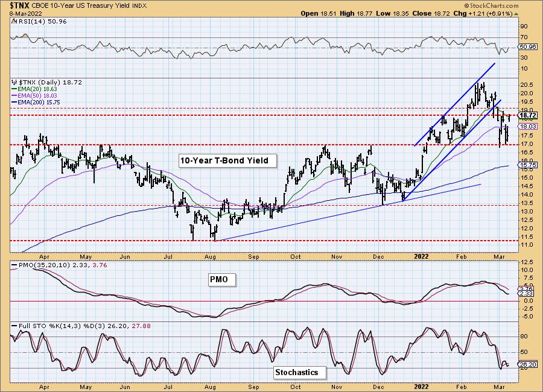
Task: Click the purple EMA(50) legend line swatch
Action: pos(14,95)
